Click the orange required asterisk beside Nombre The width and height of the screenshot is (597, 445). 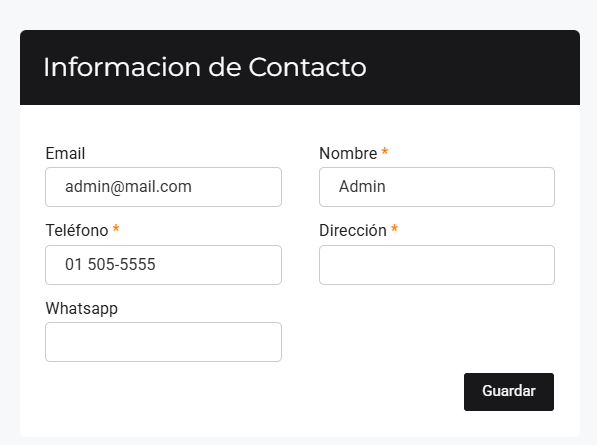[x=385, y=152]
